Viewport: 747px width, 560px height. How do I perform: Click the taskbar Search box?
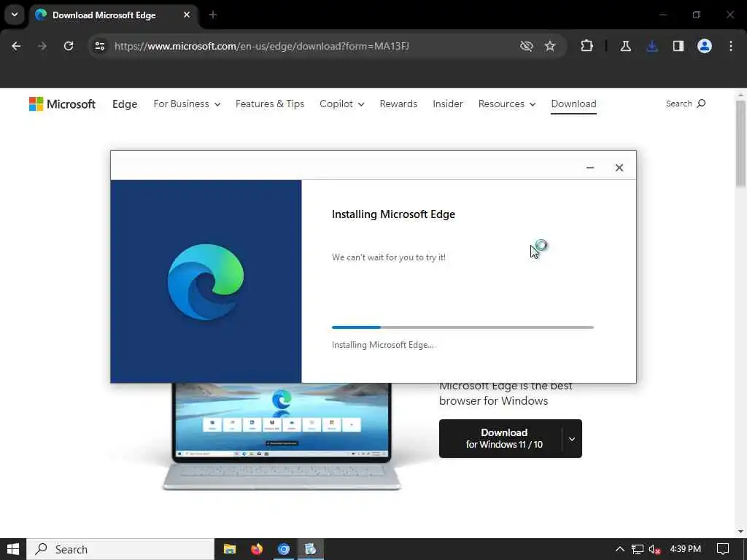point(120,549)
